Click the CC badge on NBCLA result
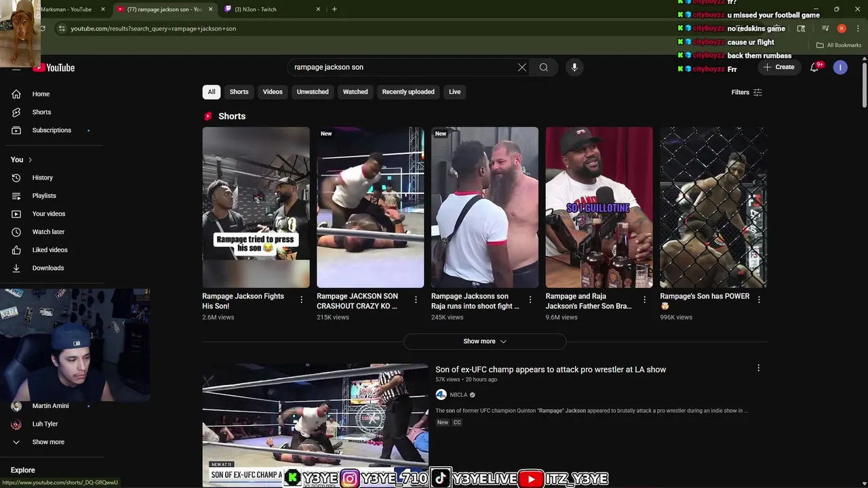Viewport: 868px width, 488px height. click(x=457, y=422)
